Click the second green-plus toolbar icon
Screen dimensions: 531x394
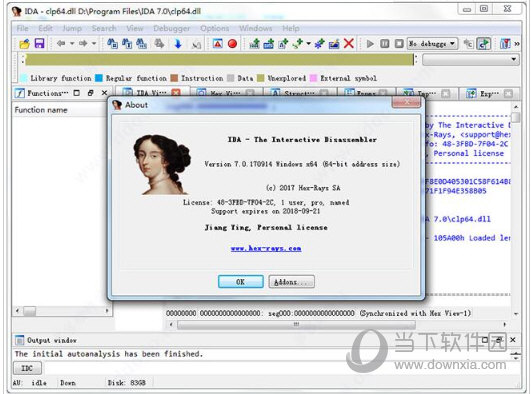(269, 44)
